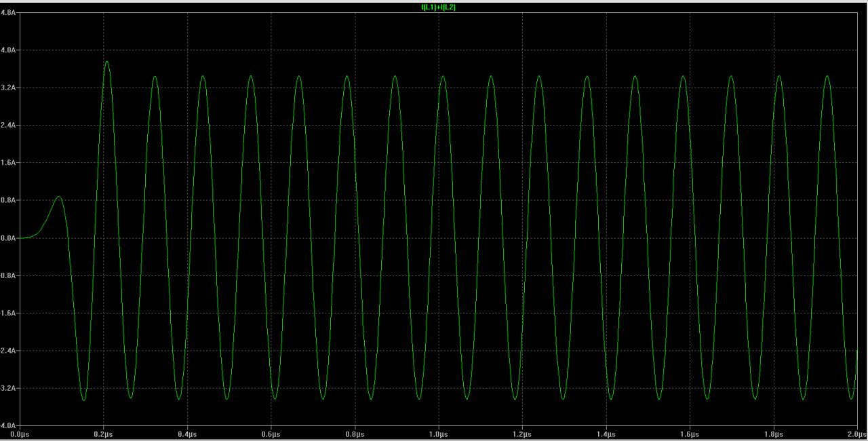Click the 2.0µs time axis label
Viewport: 868px width, 441px height.
(x=856, y=434)
